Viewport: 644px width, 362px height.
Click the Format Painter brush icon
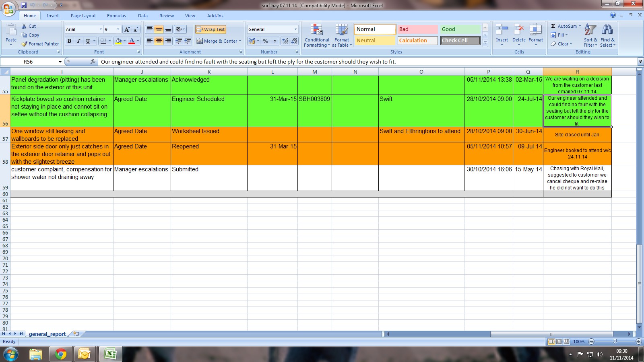click(x=25, y=44)
